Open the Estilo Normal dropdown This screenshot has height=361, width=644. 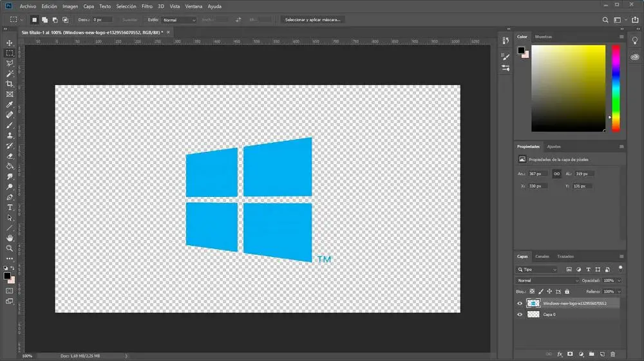click(x=180, y=20)
